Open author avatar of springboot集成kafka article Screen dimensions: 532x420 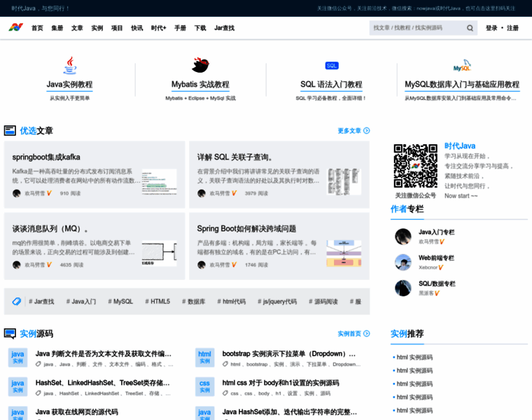pos(17,193)
